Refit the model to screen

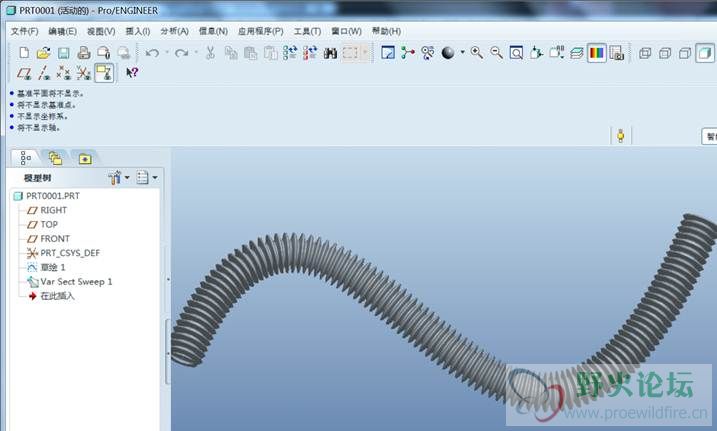[516, 53]
